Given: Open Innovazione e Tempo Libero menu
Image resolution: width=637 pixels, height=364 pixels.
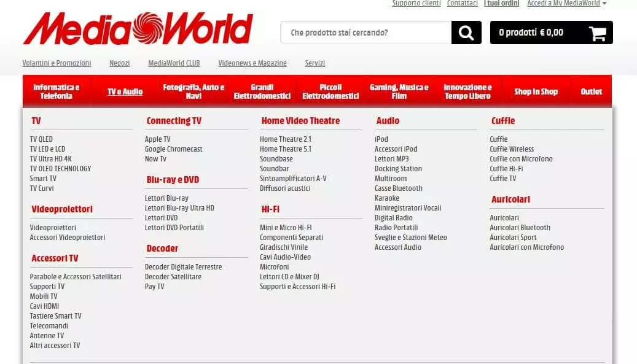Looking at the screenshot, I should coord(467,91).
